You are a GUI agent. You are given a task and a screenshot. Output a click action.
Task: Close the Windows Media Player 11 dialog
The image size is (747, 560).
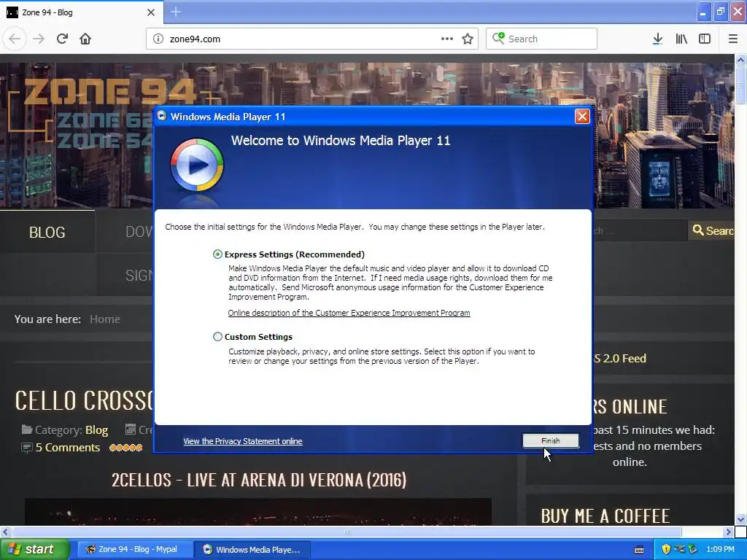pos(582,116)
